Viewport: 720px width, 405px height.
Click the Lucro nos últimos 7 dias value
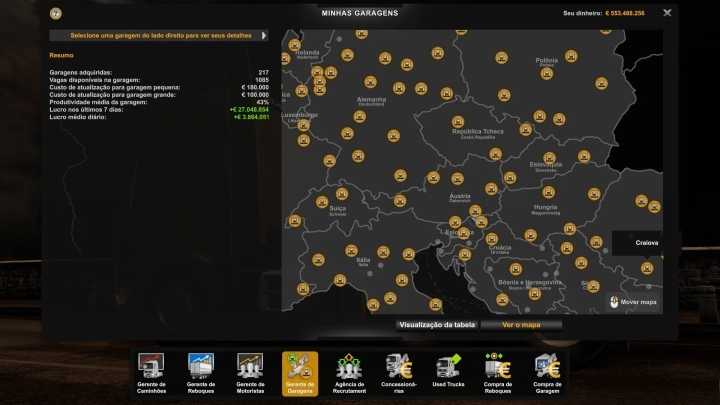coord(249,110)
